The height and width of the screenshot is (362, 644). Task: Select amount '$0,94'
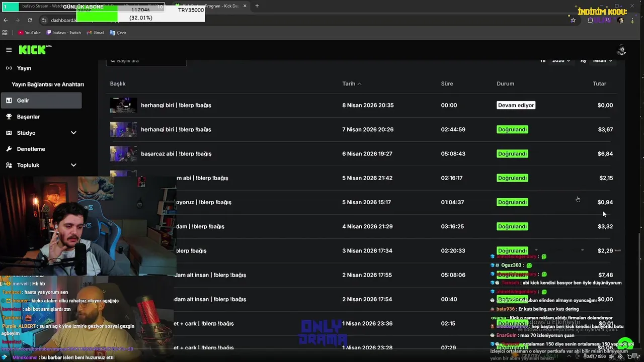(605, 202)
